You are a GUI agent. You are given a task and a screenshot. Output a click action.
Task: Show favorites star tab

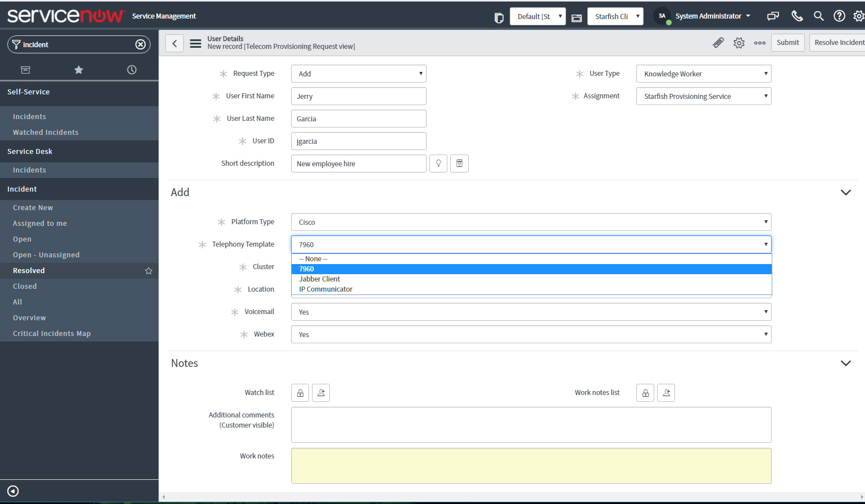tap(79, 70)
